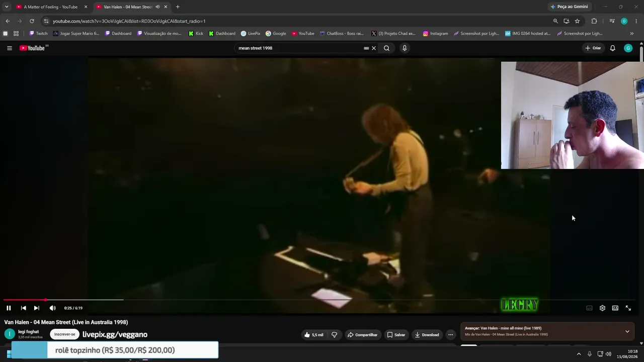Subscribe using the Inscrever-se button
This screenshot has height=362, width=644.
(x=64, y=334)
